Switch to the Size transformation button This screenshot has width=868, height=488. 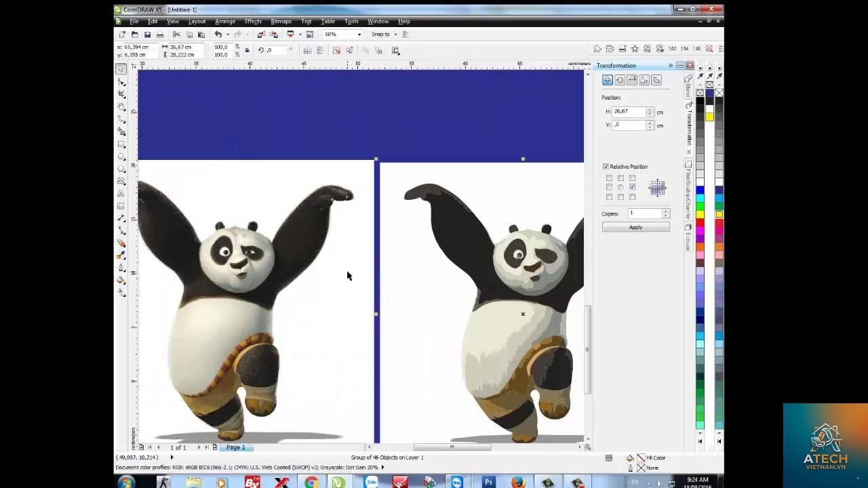[644, 80]
